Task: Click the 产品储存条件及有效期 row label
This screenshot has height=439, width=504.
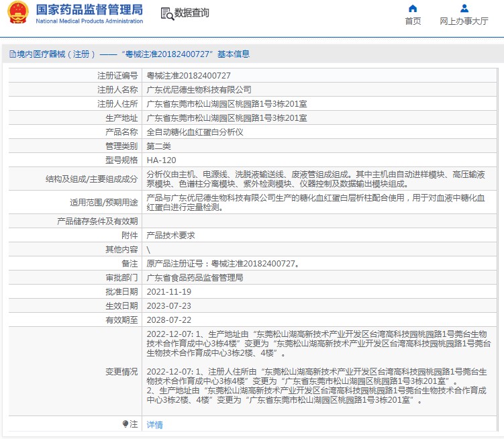Action: (97, 222)
